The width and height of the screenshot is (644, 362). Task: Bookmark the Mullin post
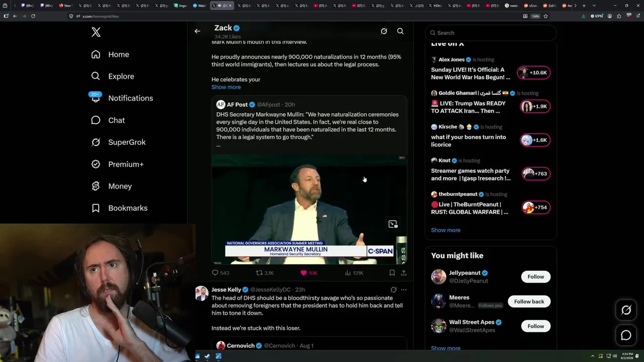[x=392, y=273]
